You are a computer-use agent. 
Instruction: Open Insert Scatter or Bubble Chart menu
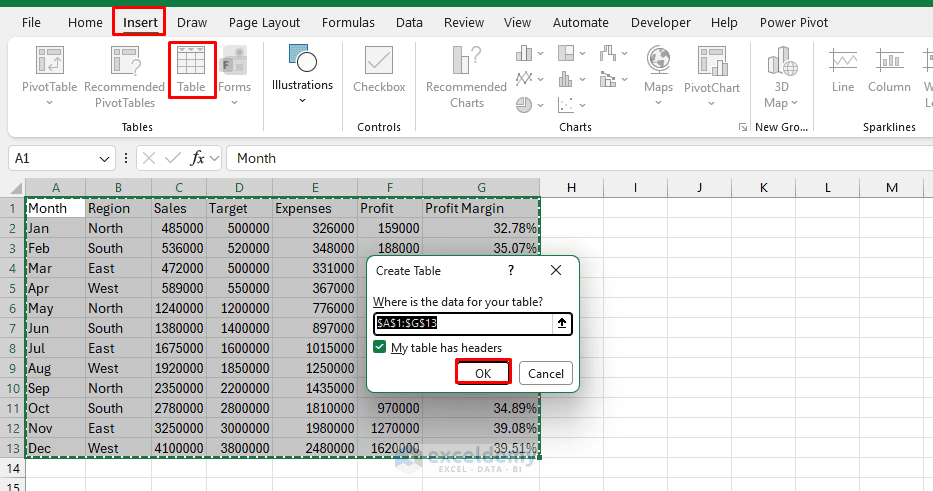[x=571, y=105]
